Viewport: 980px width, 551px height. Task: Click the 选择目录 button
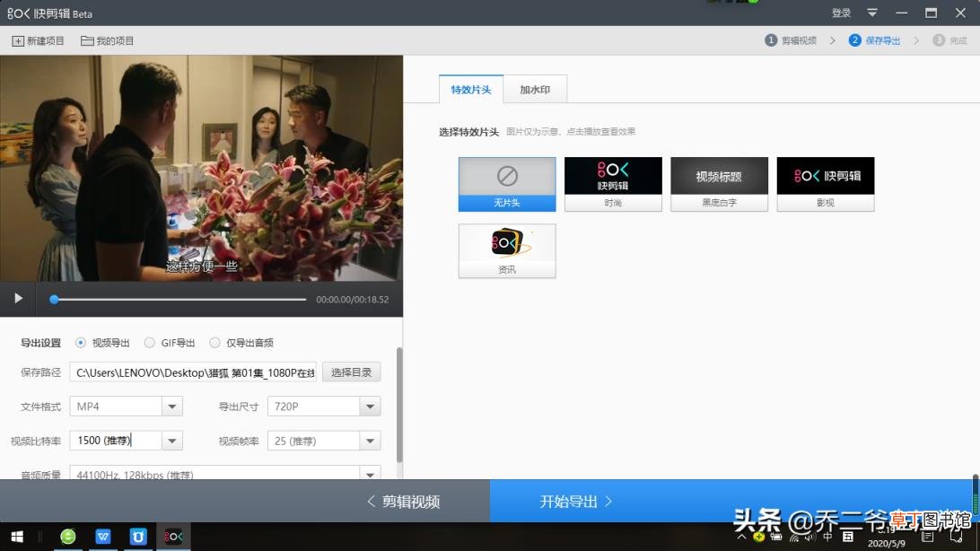[351, 372]
